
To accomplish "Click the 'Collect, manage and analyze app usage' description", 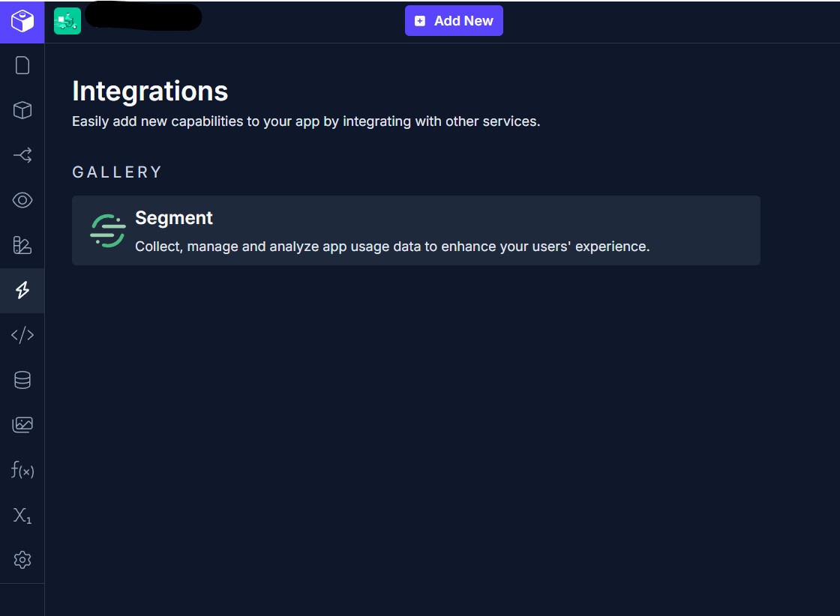I will coord(392,247).
